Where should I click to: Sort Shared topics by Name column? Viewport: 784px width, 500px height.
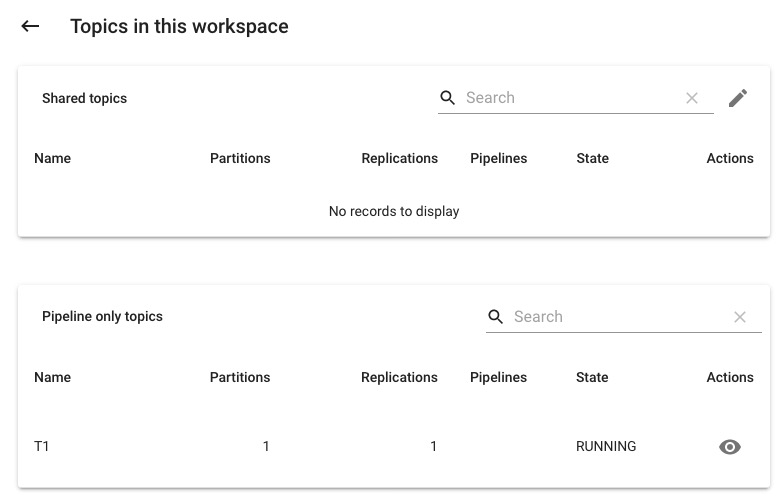pyautogui.click(x=52, y=158)
